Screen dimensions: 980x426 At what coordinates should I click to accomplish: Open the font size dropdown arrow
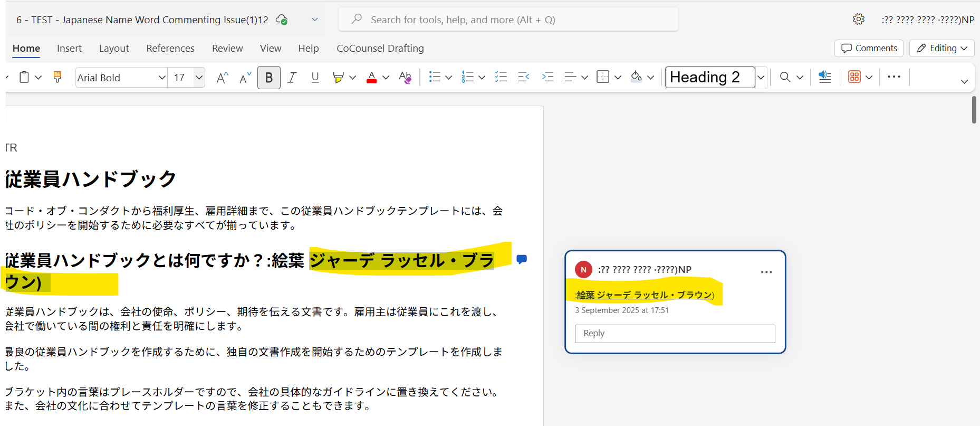click(199, 78)
